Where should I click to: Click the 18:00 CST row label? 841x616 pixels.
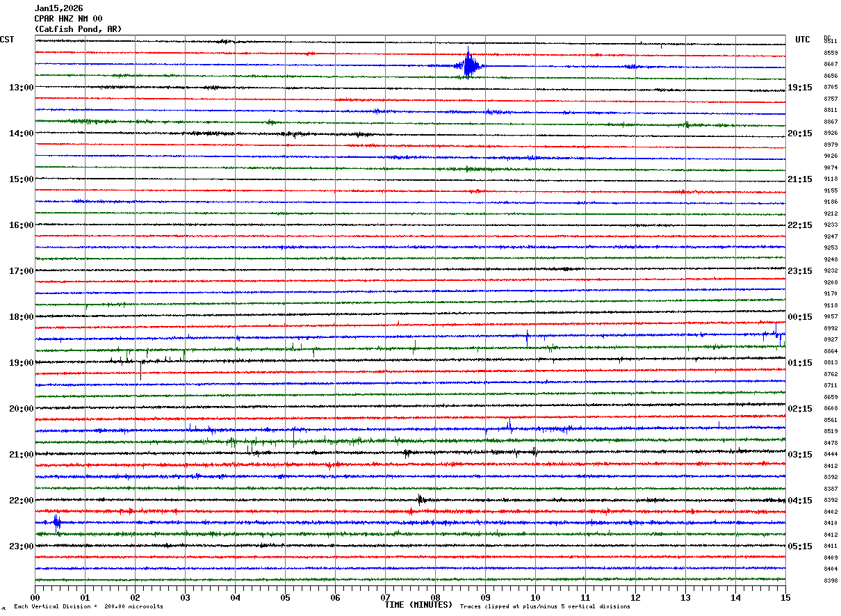(22, 317)
